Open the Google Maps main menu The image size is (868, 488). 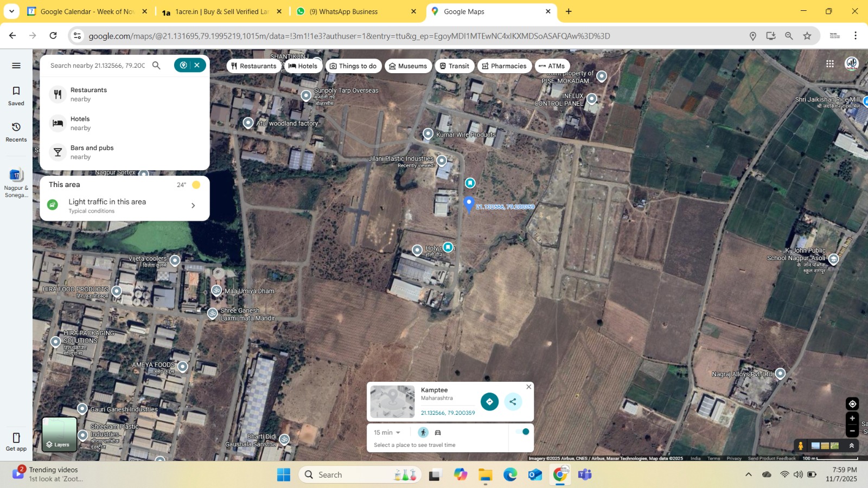16,65
